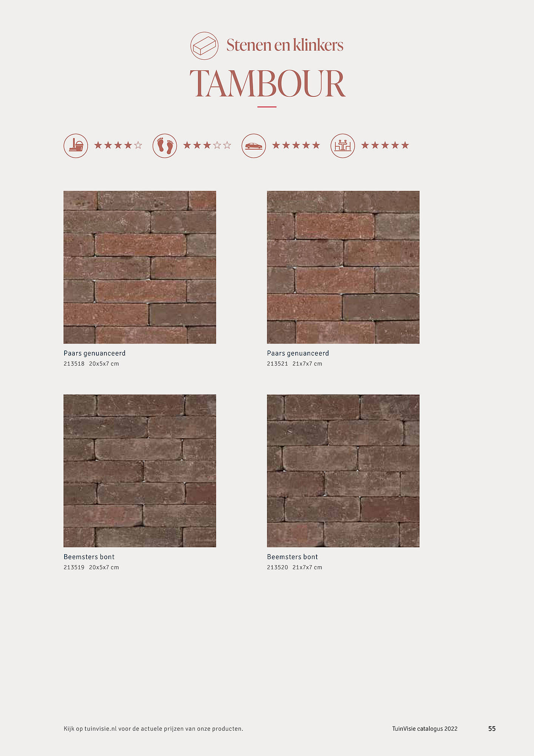Click the TuinVisie catalogus 2022 footer text
Image resolution: width=534 pixels, height=756 pixels.
[425, 729]
